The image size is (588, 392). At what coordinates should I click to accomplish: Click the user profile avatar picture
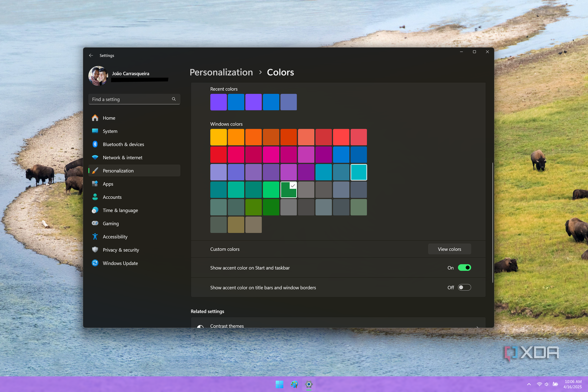pos(98,76)
